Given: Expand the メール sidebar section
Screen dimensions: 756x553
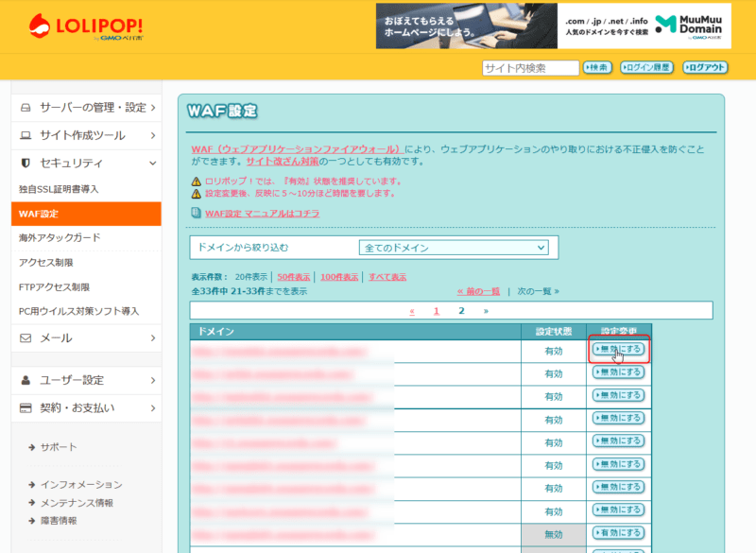Looking at the screenshot, I should click(85, 337).
